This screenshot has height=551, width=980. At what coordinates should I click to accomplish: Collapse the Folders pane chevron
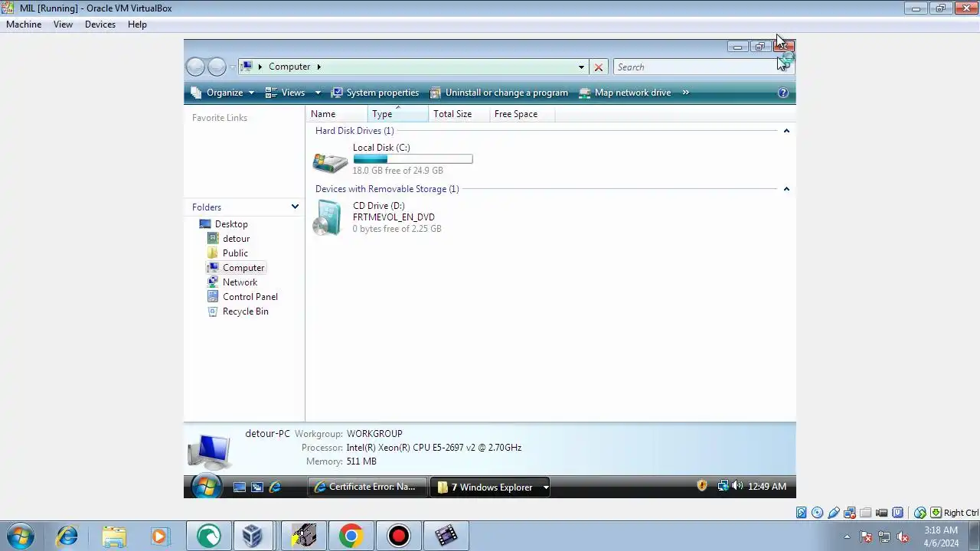[x=295, y=207]
